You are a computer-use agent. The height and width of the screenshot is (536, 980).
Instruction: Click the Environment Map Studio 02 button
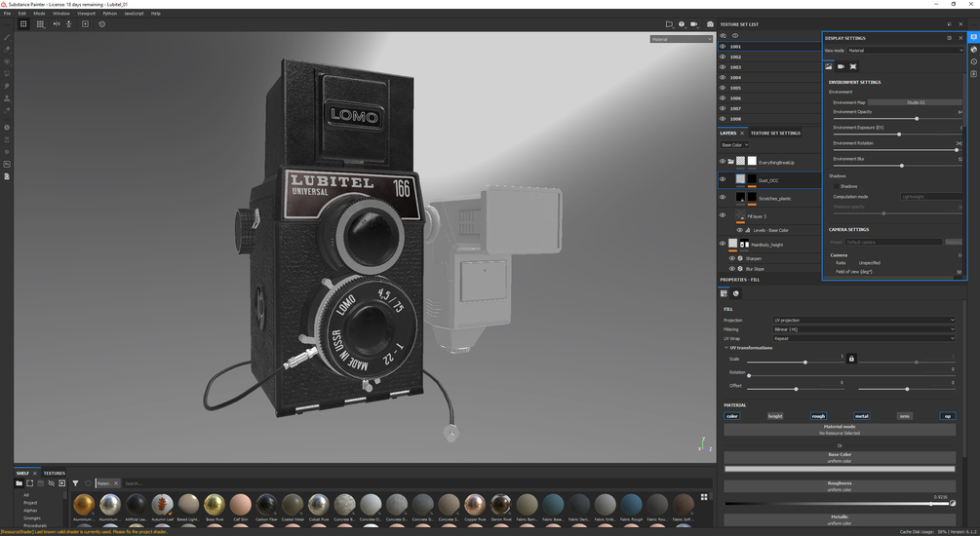coord(915,102)
